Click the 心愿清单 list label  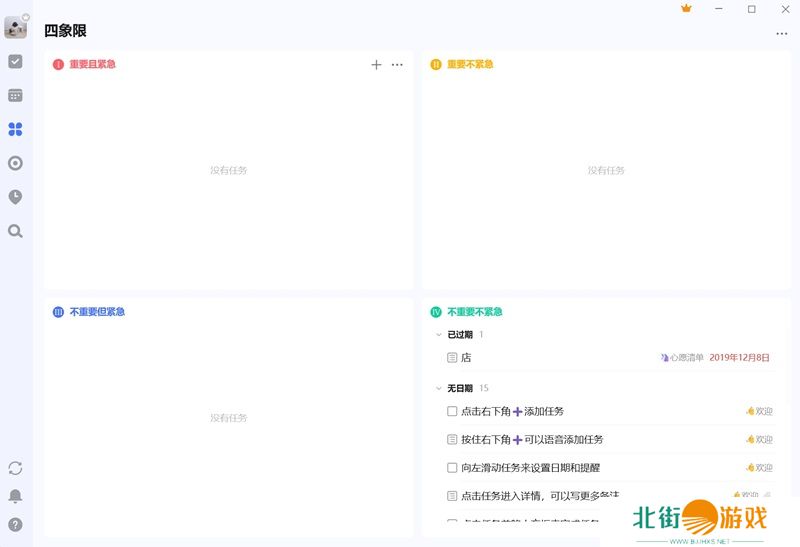coord(686,357)
